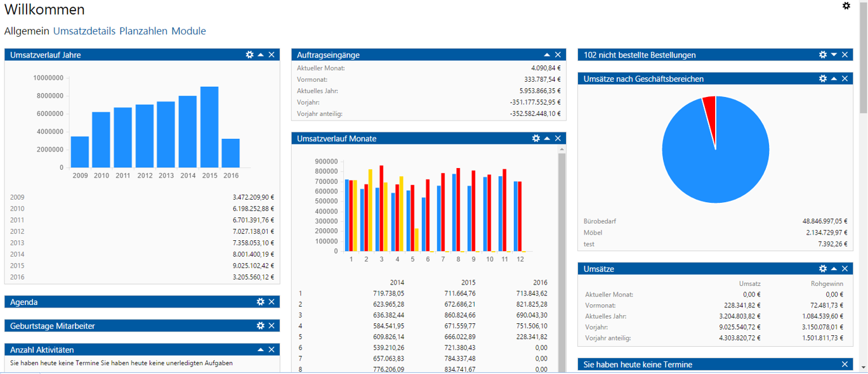The width and height of the screenshot is (868, 374).
Task: Expand the 102 nicht bestellte Bestellungen panel
Action: pos(834,55)
